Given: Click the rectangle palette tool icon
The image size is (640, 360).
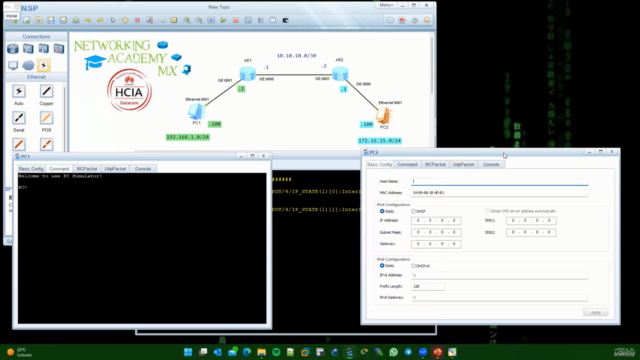Looking at the screenshot, I should click(174, 20).
